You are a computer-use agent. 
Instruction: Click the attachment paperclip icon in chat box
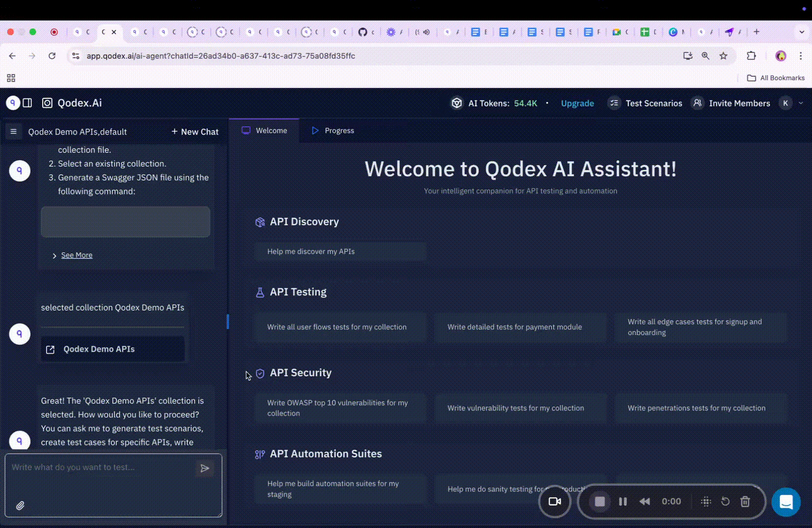[21, 505]
